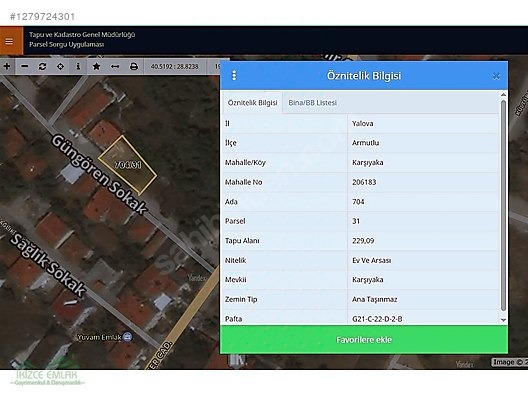528x396 pixels.
Task: Click the attribute panel scrollbar thumb
Action: click(x=503, y=205)
